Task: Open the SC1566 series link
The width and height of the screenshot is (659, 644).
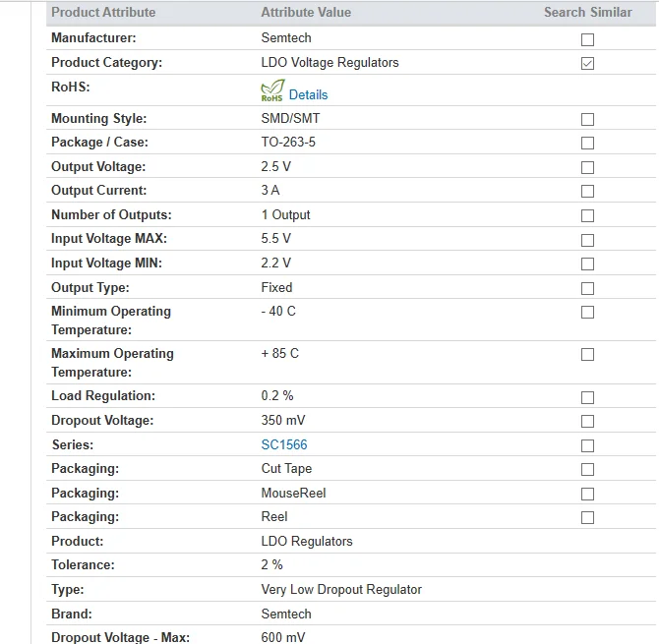Action: pos(284,444)
